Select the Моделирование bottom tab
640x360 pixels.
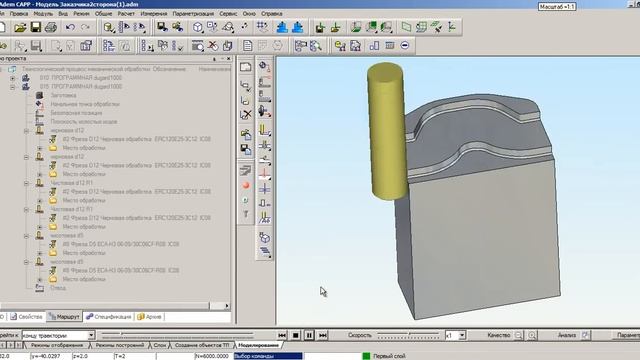259,345
